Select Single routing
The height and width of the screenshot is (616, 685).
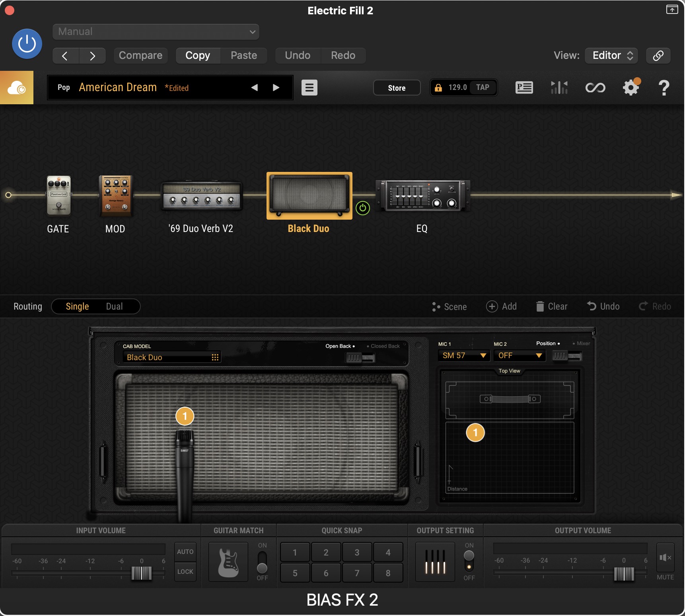click(77, 306)
